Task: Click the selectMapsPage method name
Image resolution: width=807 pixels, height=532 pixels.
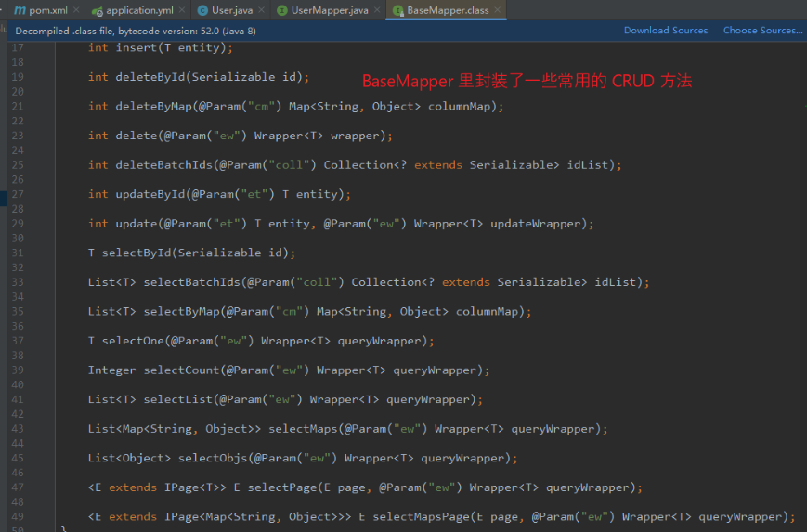Action: coord(421,517)
